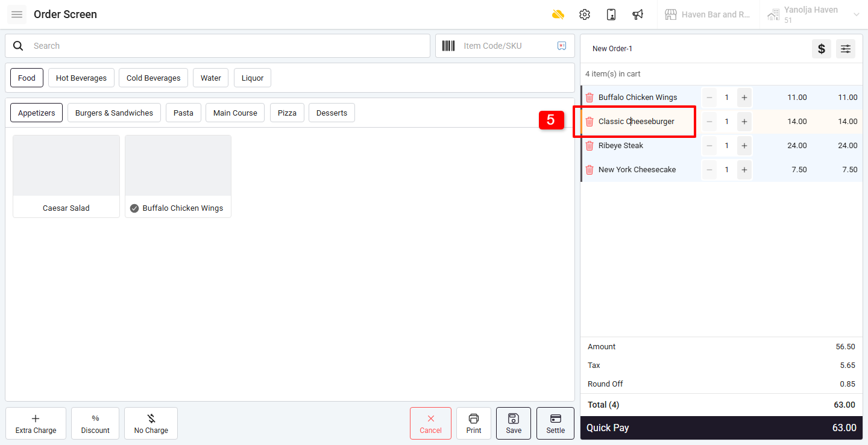Decrease Buffalo Chicken Wings quantity
The width and height of the screenshot is (868, 445).
click(709, 98)
